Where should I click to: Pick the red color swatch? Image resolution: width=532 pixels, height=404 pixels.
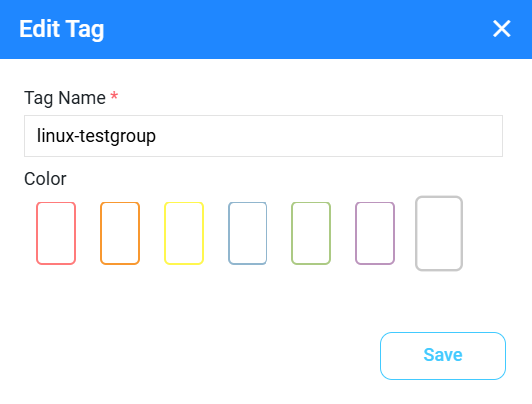[x=56, y=233]
